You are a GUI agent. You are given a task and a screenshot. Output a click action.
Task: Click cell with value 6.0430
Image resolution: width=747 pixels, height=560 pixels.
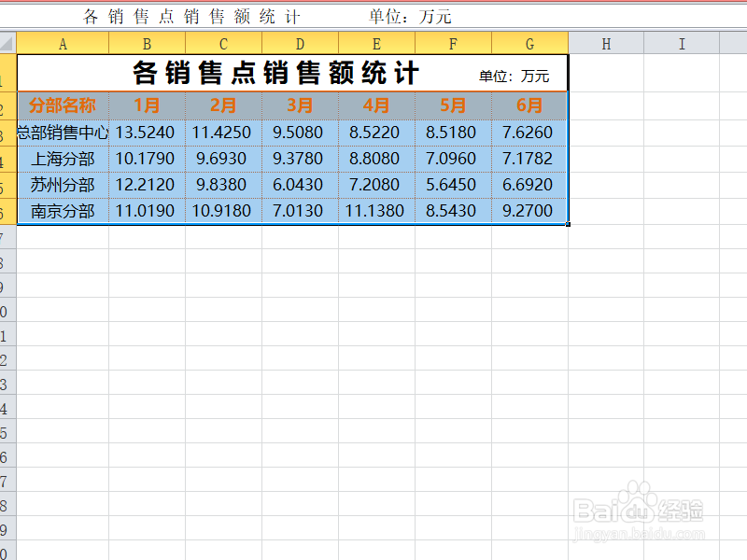tap(300, 185)
